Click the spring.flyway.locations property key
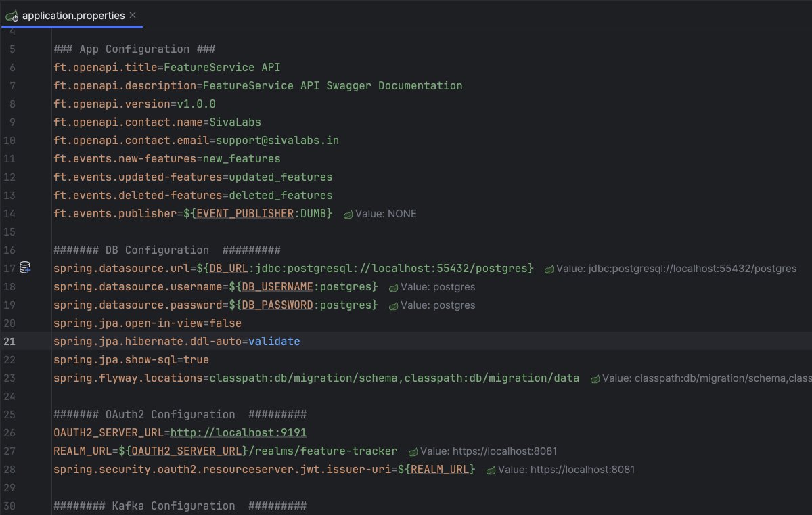The image size is (812, 515). point(129,378)
